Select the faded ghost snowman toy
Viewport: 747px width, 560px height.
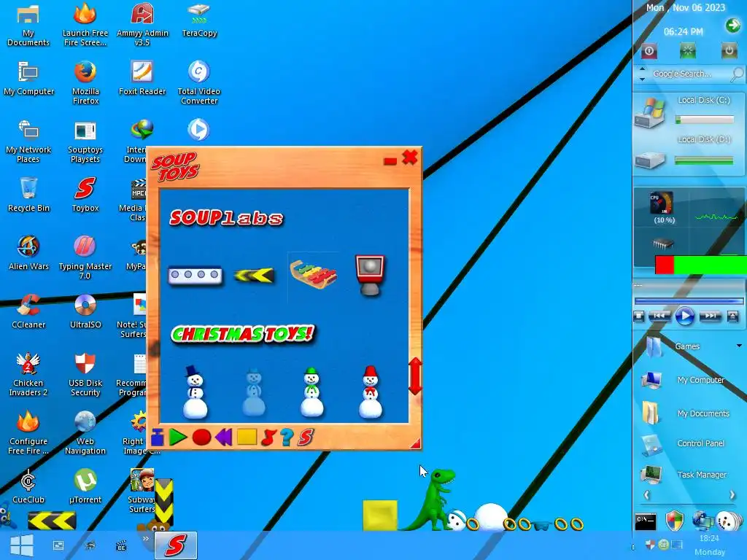coord(254,392)
